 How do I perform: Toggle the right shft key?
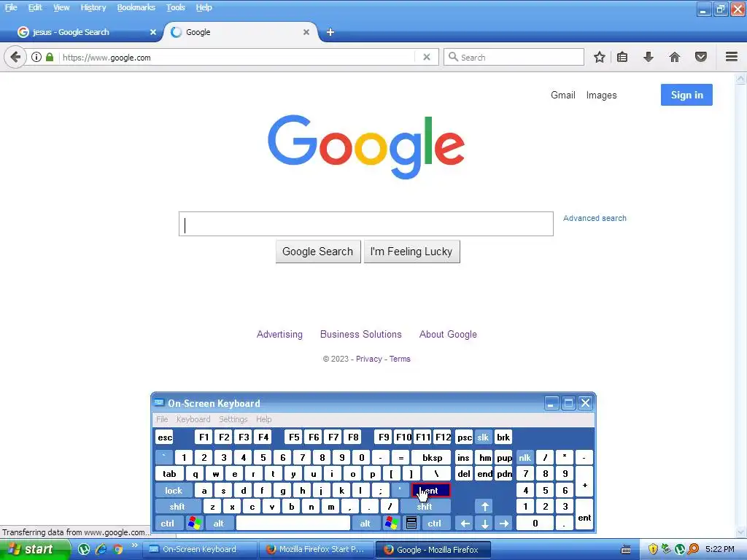pos(425,507)
